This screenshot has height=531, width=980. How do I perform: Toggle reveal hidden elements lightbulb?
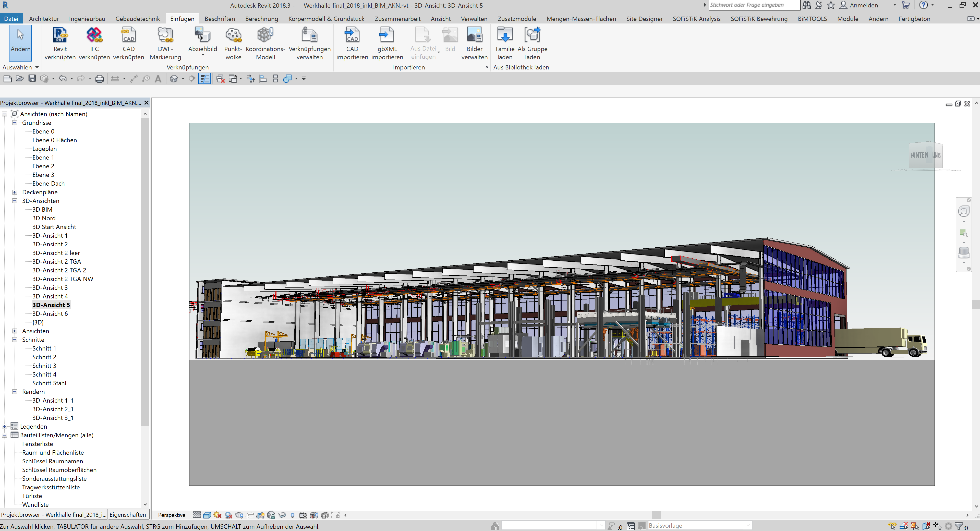292,515
